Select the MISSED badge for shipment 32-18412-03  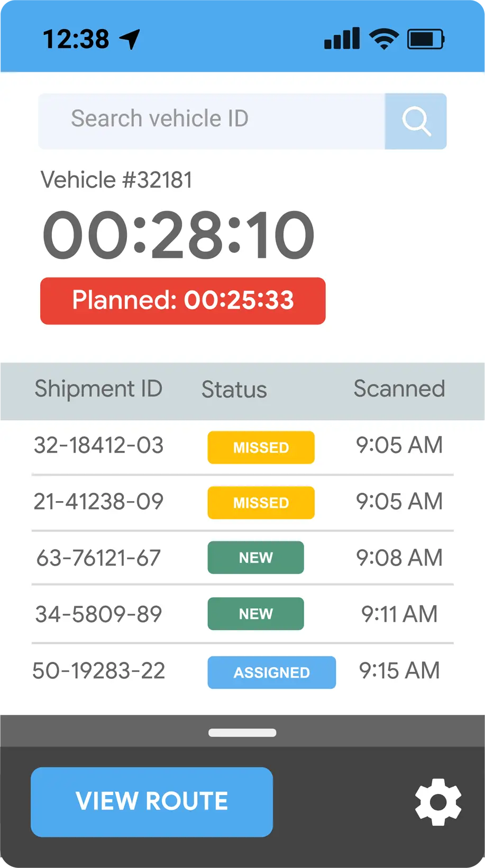(x=261, y=447)
